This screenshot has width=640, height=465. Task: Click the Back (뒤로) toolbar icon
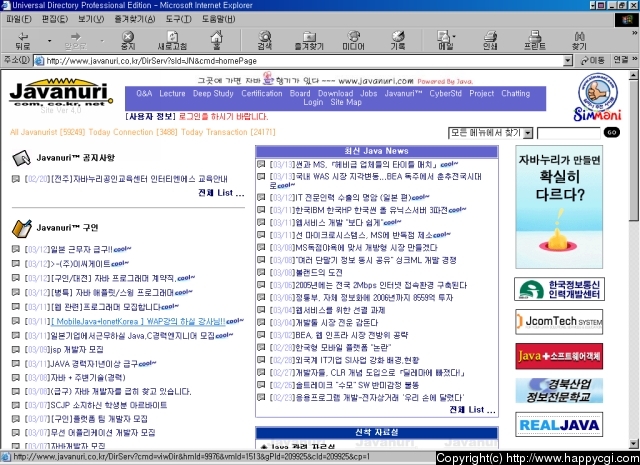[x=23, y=40]
